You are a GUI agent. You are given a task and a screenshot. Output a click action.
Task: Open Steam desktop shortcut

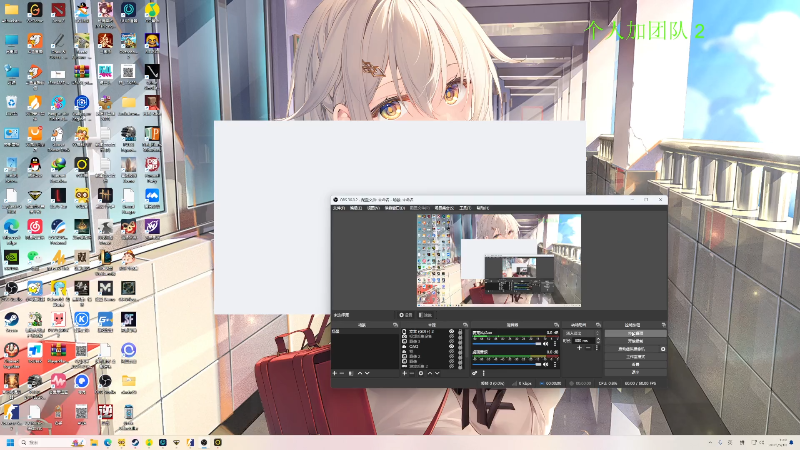(x=11, y=322)
